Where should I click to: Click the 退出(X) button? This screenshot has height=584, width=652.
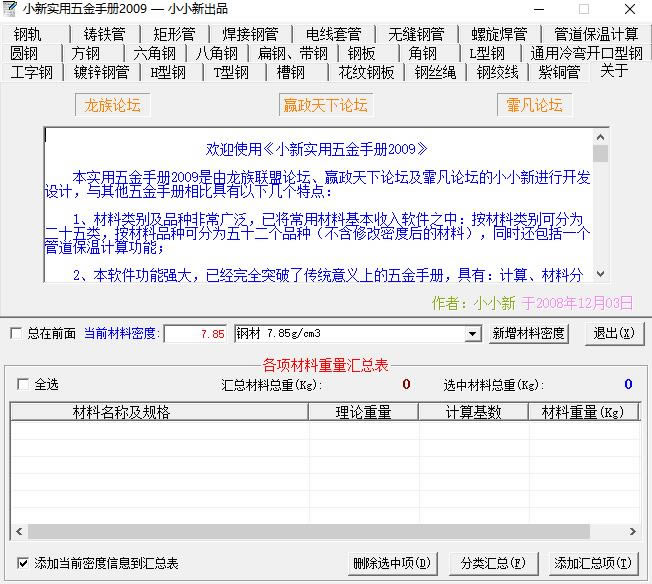[614, 334]
